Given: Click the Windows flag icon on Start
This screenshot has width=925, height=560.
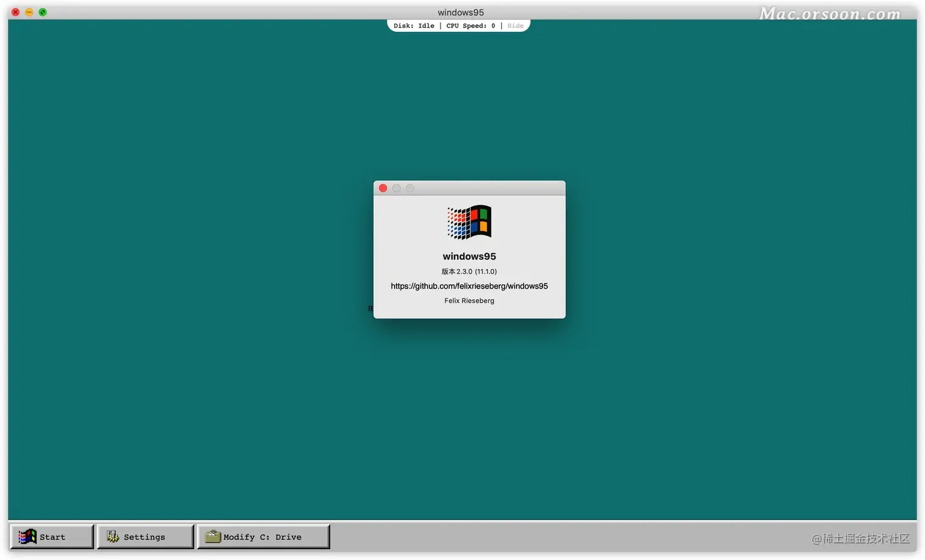Looking at the screenshot, I should [x=28, y=537].
